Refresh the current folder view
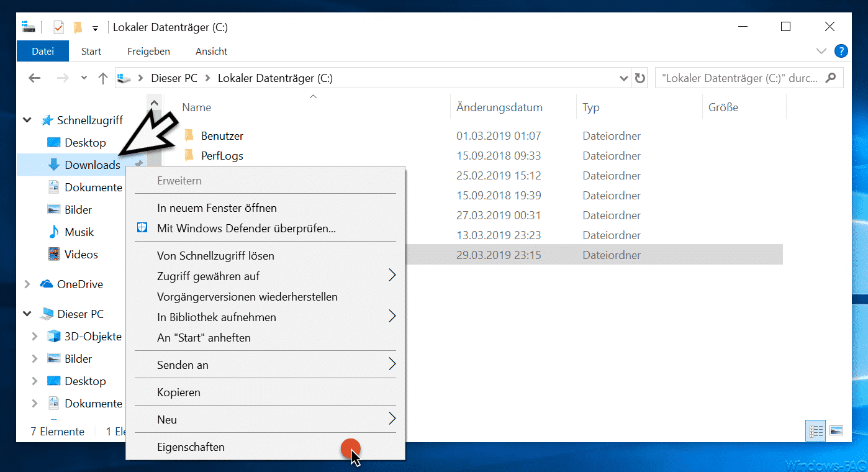The image size is (868, 472). point(640,78)
